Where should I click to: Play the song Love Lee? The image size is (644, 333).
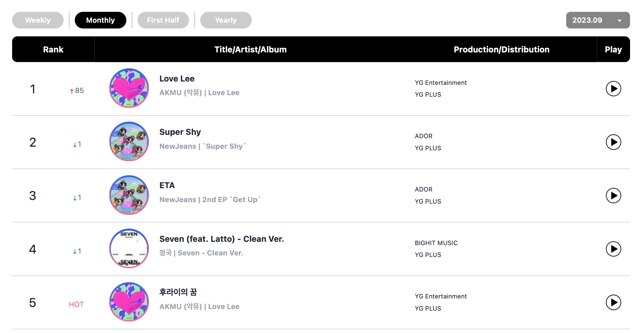tap(613, 89)
